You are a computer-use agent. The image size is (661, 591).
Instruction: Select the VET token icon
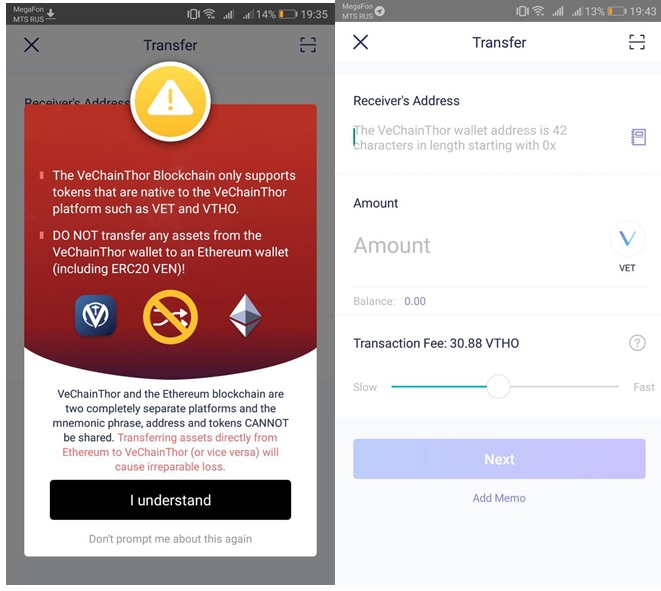627,239
